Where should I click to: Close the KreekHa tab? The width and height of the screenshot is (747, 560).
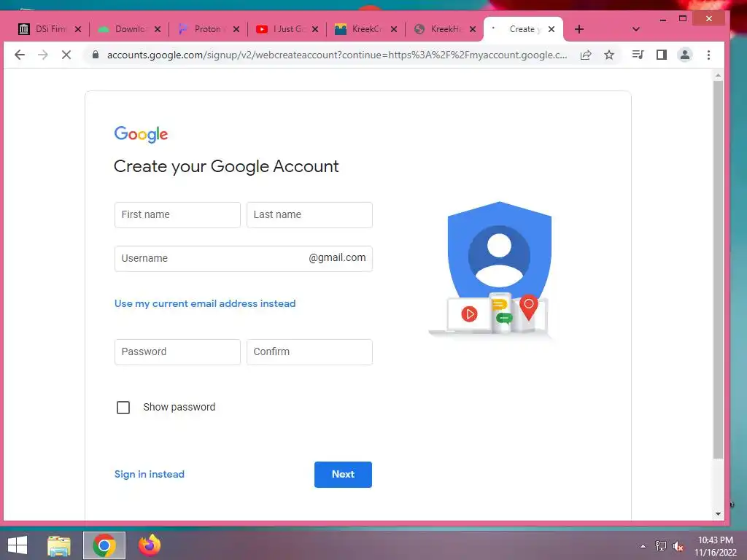click(x=473, y=29)
